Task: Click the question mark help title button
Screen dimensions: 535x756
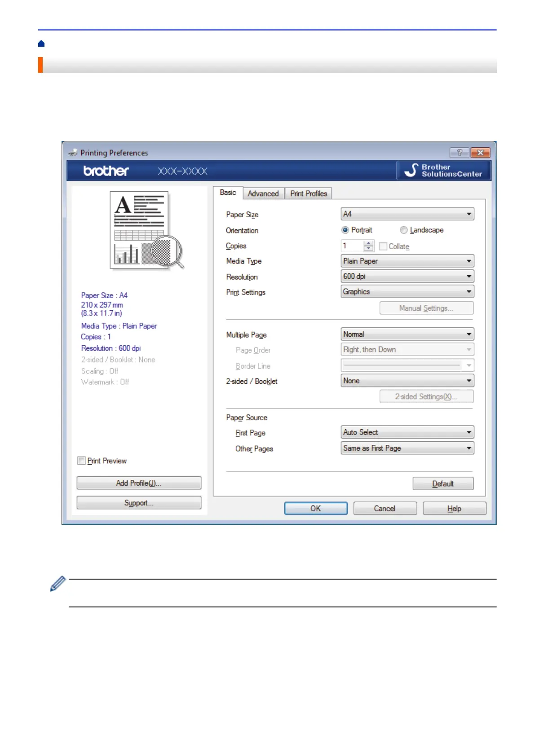Action: (x=459, y=153)
